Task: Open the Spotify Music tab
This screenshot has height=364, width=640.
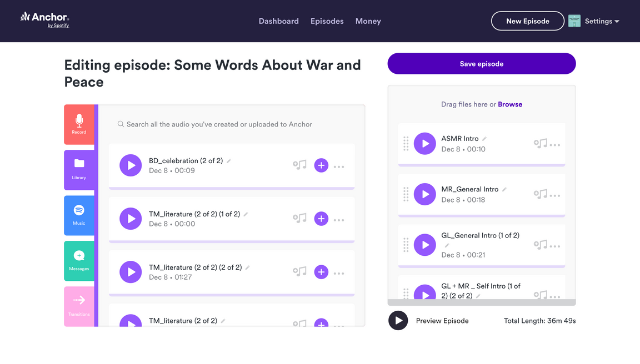Action: pyautogui.click(x=79, y=216)
